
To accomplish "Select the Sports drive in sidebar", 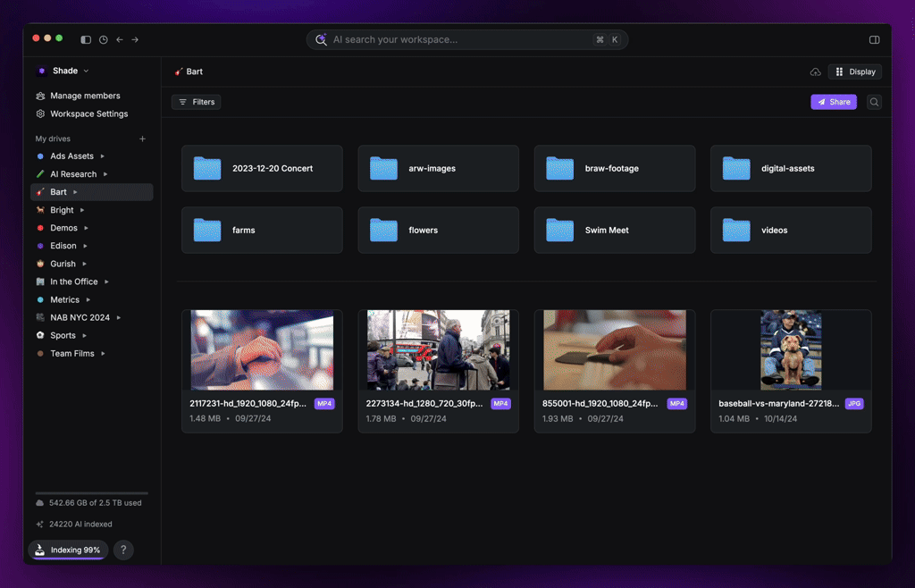I will [63, 335].
